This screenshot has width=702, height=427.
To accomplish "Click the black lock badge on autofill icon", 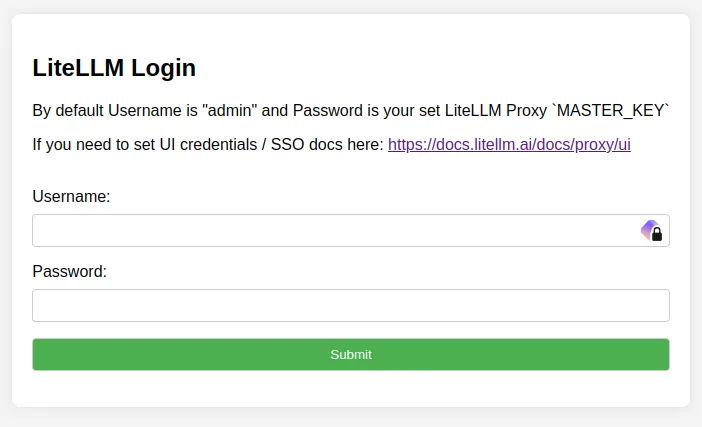I will (x=657, y=235).
